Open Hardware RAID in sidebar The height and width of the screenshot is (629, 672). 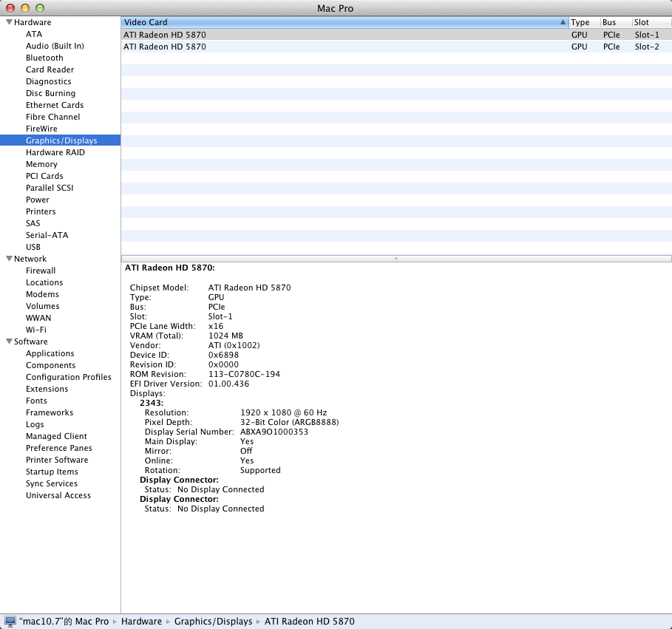(55, 152)
